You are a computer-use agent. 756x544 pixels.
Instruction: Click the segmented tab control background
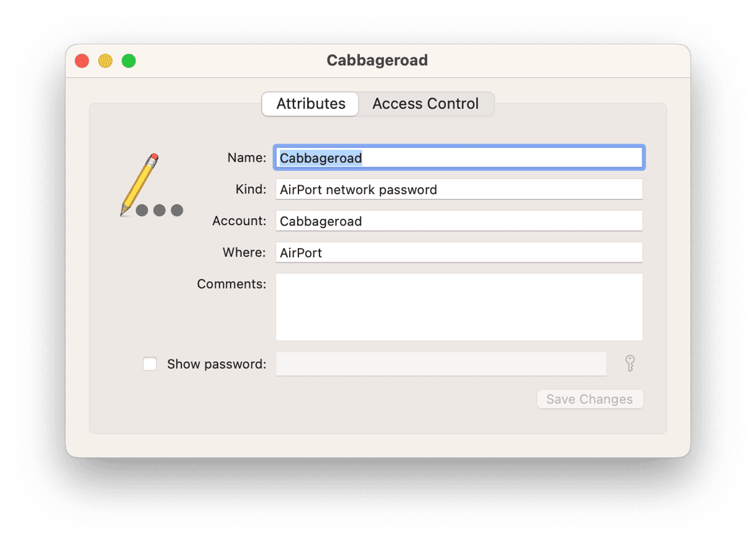click(x=378, y=104)
